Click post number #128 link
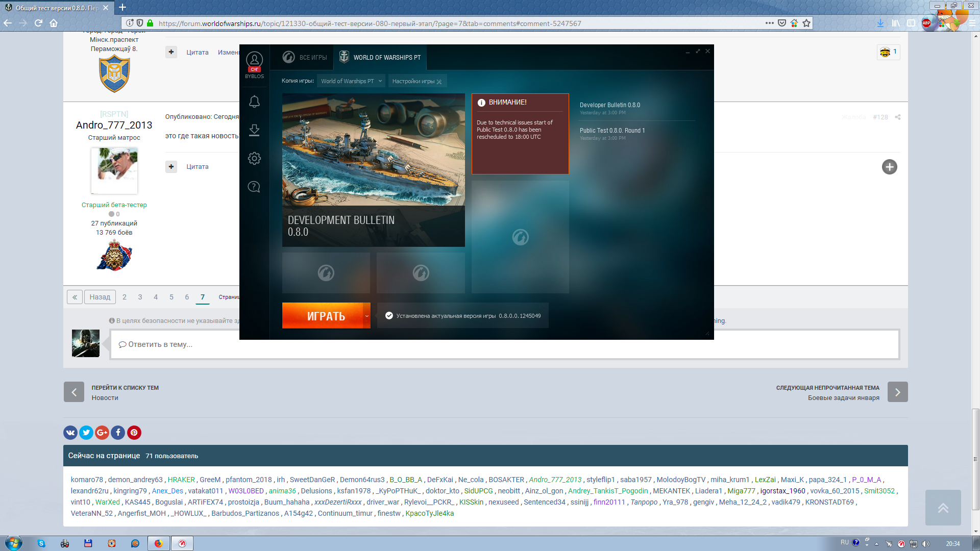 coord(880,117)
